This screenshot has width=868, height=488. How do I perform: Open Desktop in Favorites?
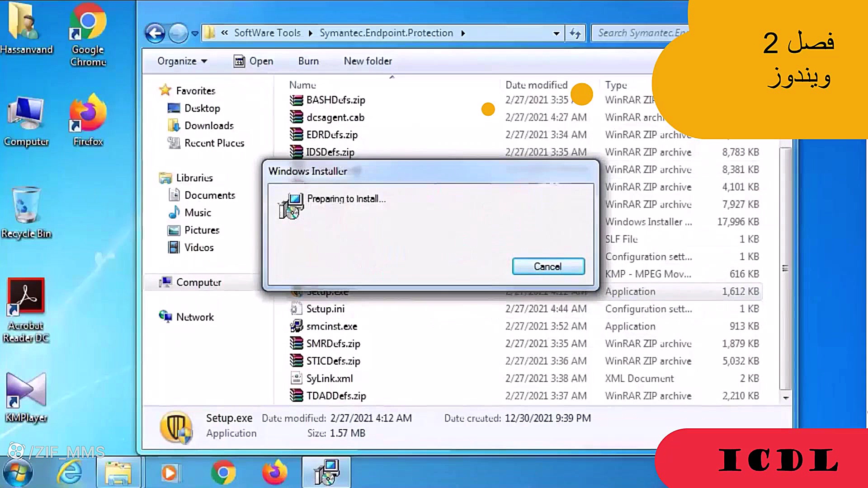[202, 108]
